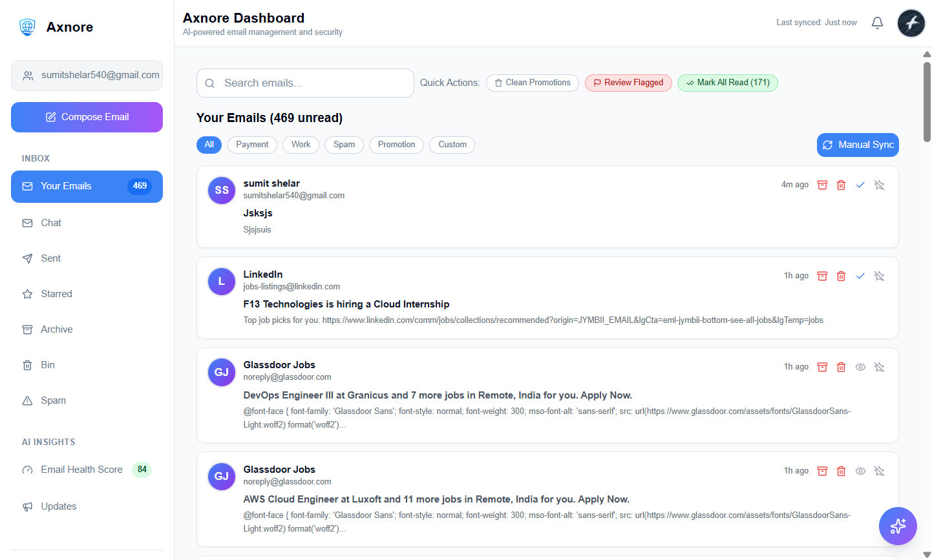Archive the sumit shelar email
The width and height of the screenshot is (932, 560).
(x=822, y=185)
